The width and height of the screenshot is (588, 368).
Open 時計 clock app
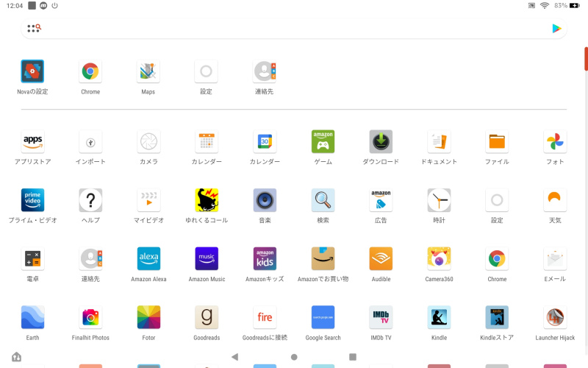point(439,200)
